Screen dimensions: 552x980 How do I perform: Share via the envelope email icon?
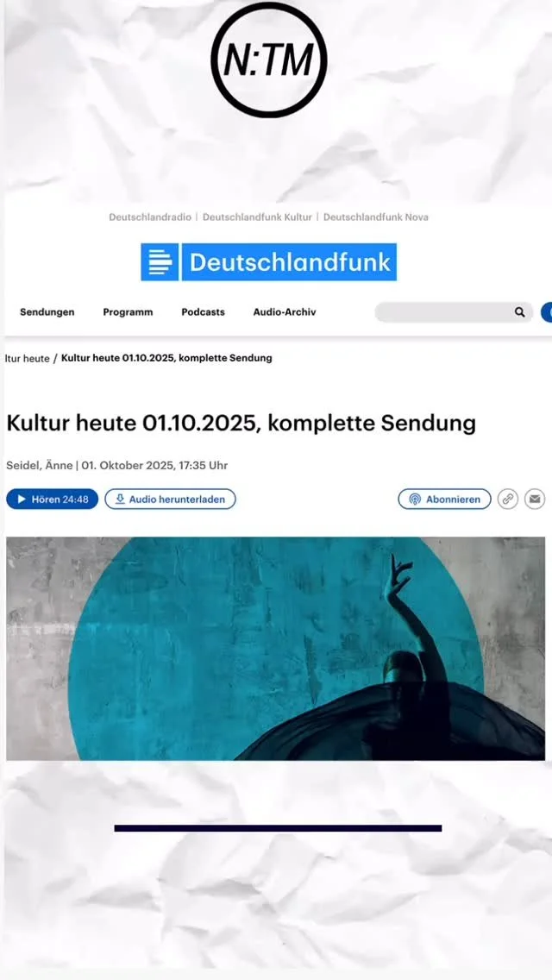pyautogui.click(x=535, y=499)
